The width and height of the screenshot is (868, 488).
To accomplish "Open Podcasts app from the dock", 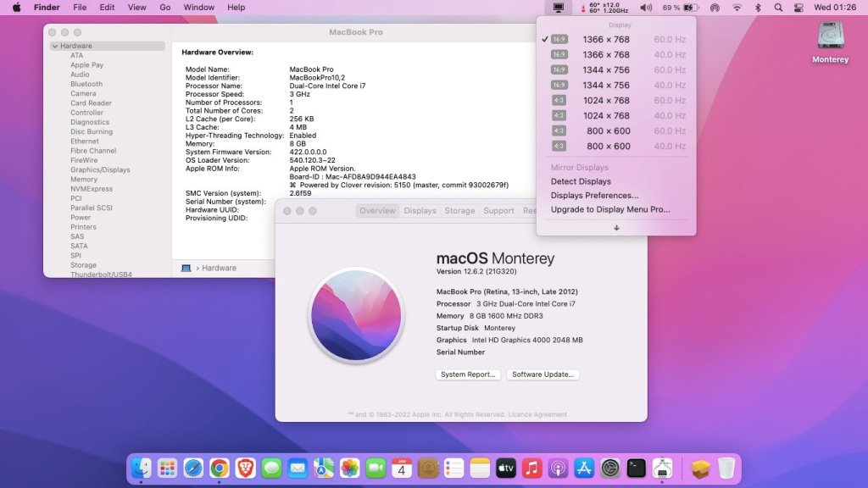I will click(558, 468).
